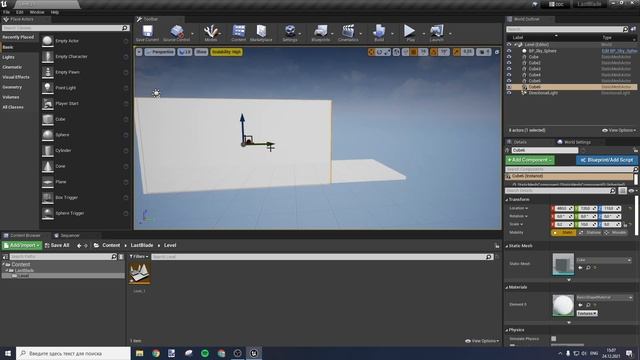Select the Cone actor in Place Actors
This screenshot has height=360, width=640.
click(x=85, y=166)
